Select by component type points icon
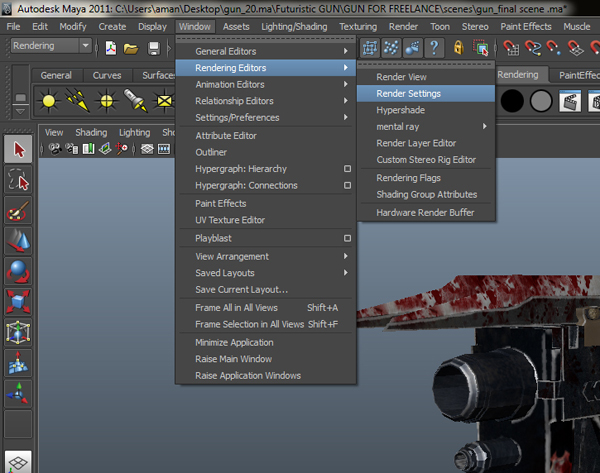Screen dimensions: 600x473 pyautogui.click(x=391, y=48)
